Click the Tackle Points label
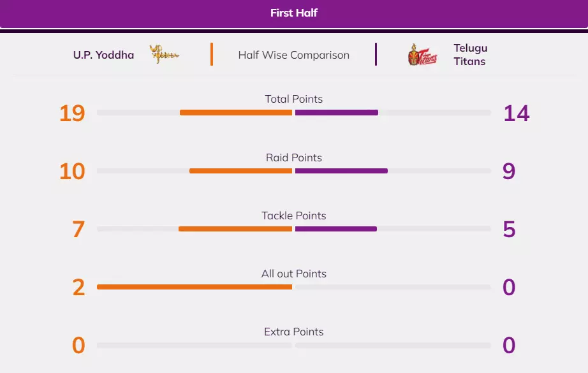588x373 pixels. pos(294,216)
